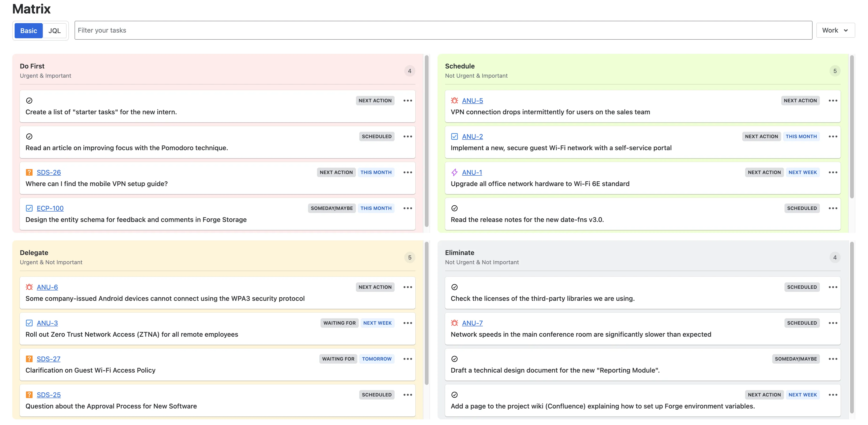Open issue link SDS-25

[49, 395]
